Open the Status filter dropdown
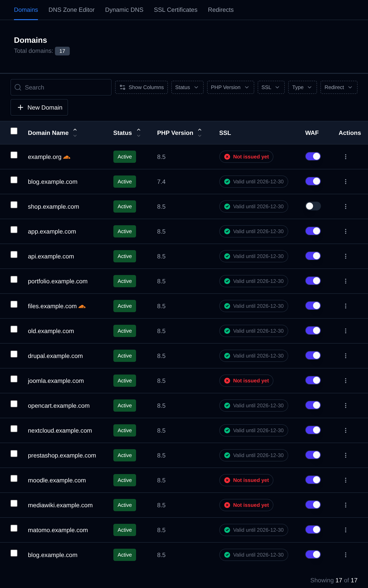This screenshot has height=588, width=368. coord(187,87)
